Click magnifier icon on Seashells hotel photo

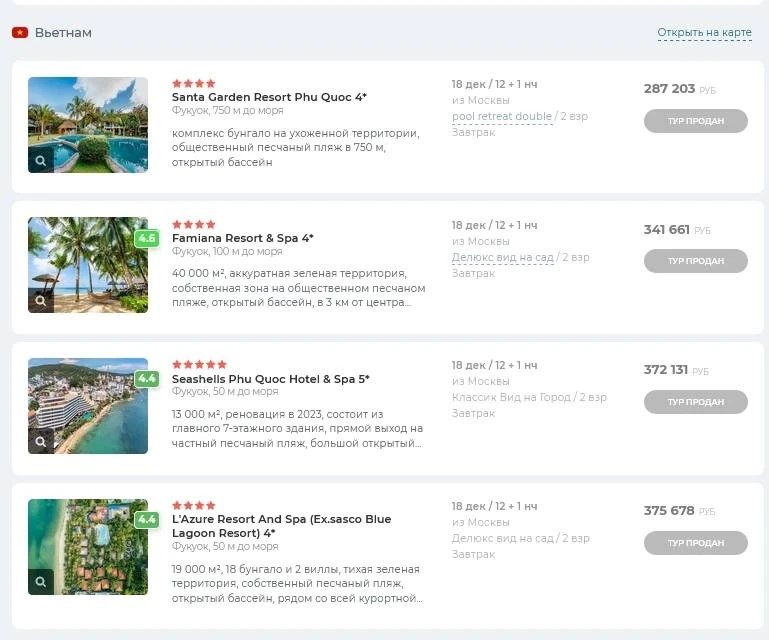(x=41, y=441)
